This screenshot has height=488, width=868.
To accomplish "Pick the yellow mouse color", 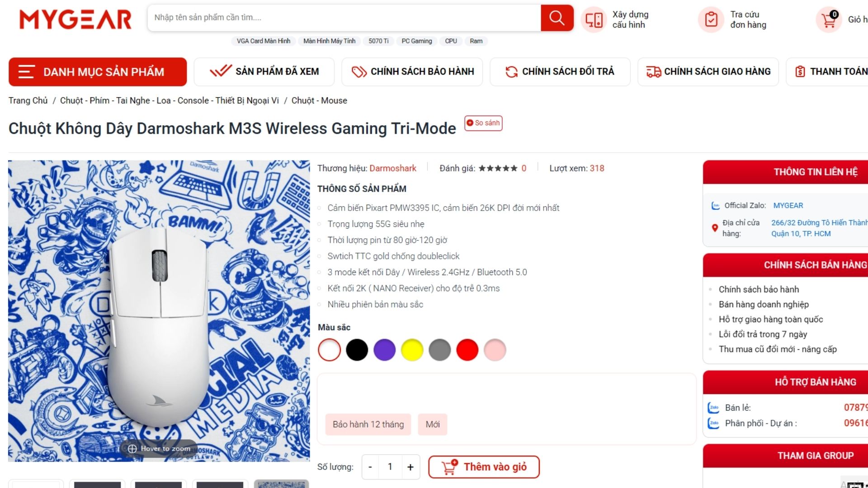I will [412, 350].
